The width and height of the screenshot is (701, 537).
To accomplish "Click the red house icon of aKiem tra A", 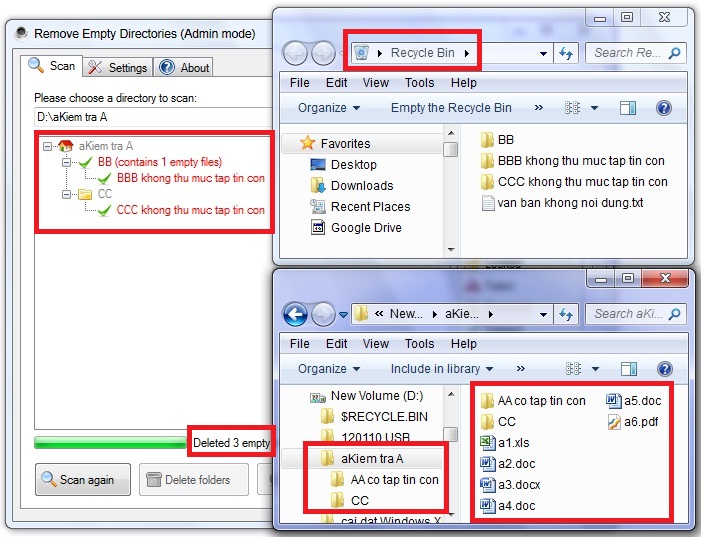I will pyautogui.click(x=66, y=146).
